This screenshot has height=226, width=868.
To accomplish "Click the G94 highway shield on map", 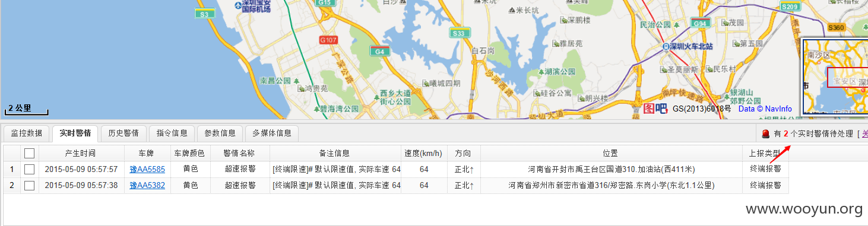I will pos(701,23).
